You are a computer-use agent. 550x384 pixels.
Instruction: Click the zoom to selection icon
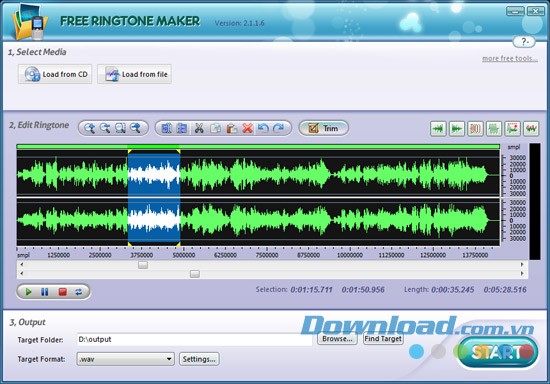click(120, 128)
